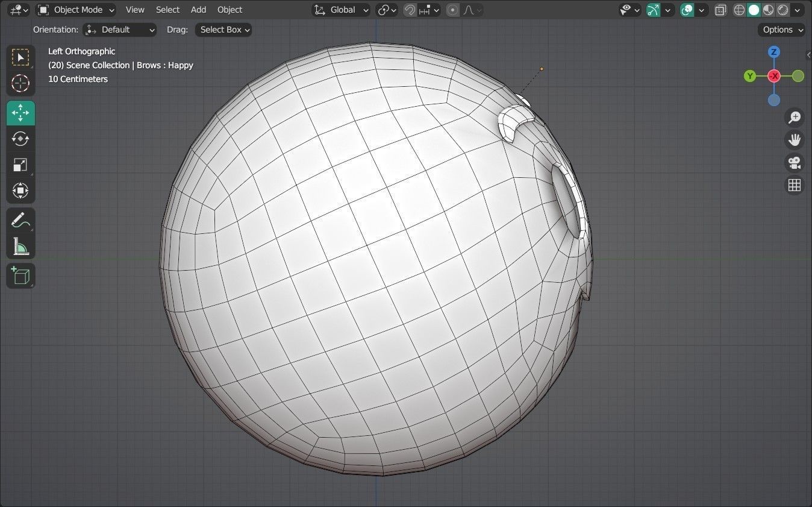The image size is (812, 507).
Task: Toggle X-Ray mode
Action: [720, 10]
